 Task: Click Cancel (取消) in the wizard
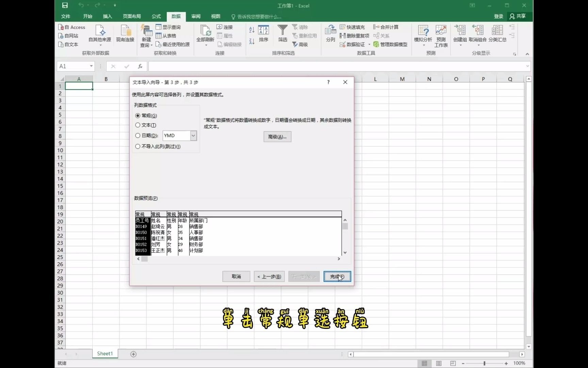point(236,276)
